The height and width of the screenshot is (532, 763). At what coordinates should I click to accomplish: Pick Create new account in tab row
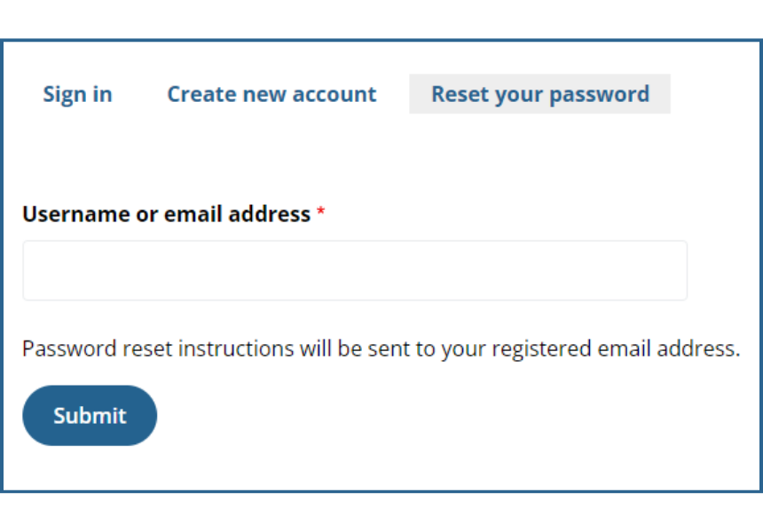pyautogui.click(x=271, y=94)
